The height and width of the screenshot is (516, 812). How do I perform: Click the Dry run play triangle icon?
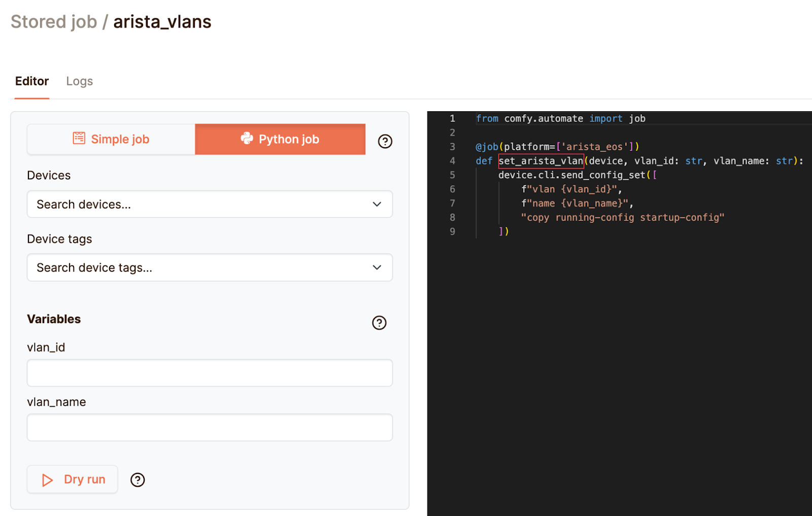[47, 480]
